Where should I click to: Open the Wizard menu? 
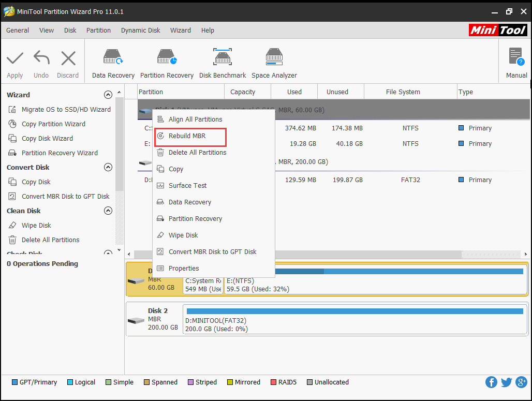click(181, 30)
